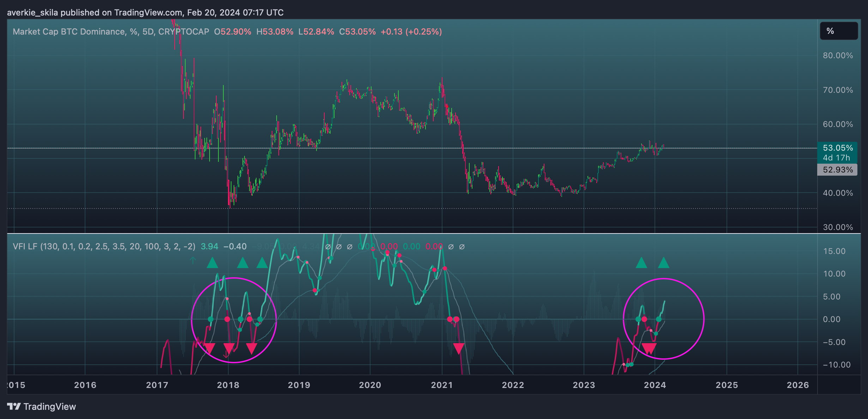The height and width of the screenshot is (419, 868).
Task: Click the Market Cap BTC Dominance symbol title
Action: (111, 32)
